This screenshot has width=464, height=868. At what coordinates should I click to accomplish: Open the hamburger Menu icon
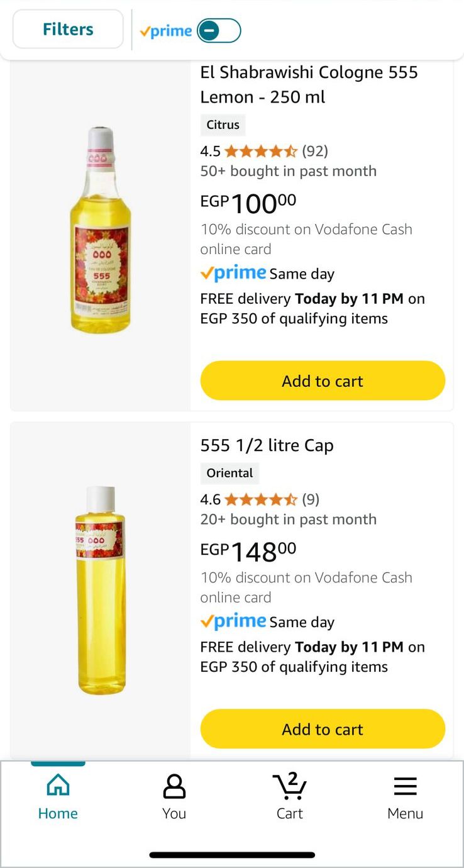[x=406, y=786]
